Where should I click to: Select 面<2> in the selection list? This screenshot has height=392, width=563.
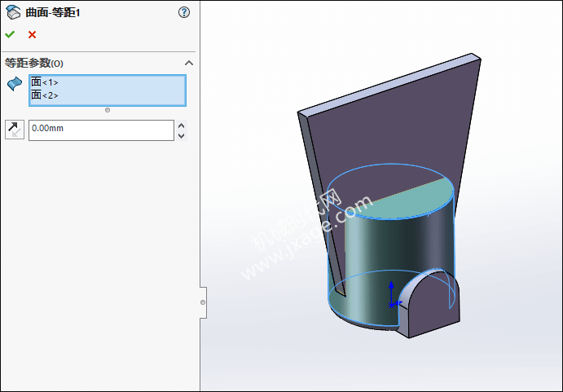46,95
